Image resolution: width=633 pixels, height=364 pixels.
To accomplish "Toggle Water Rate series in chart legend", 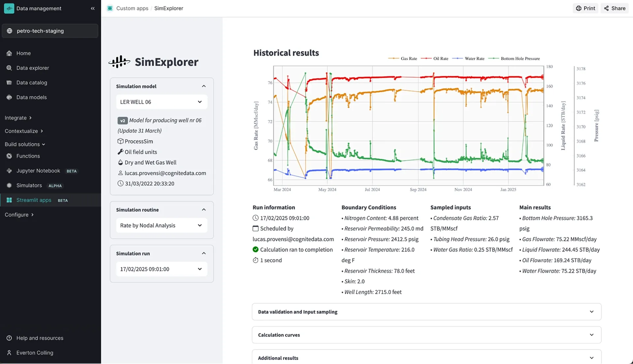I will coord(468,58).
